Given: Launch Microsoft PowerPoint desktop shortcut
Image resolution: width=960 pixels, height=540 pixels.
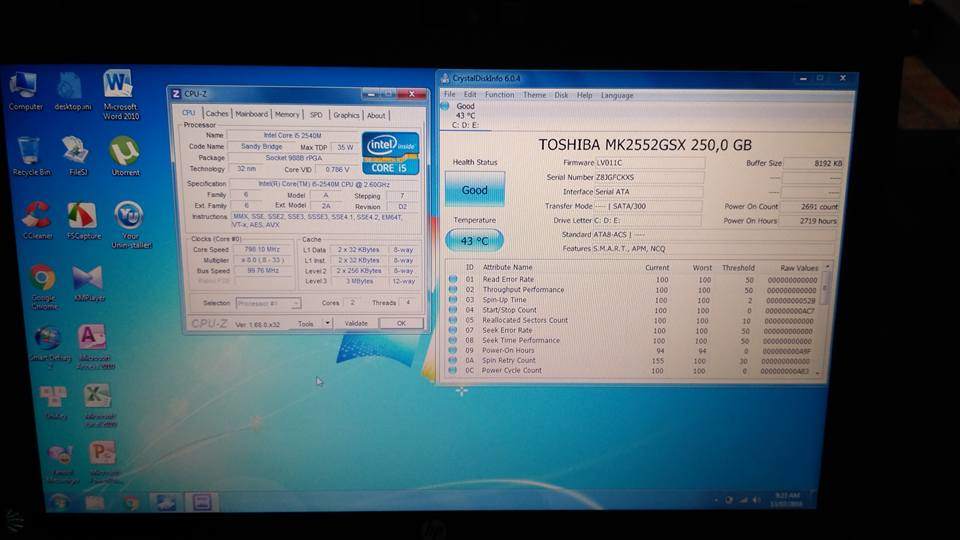Looking at the screenshot, I should pyautogui.click(x=104, y=462).
